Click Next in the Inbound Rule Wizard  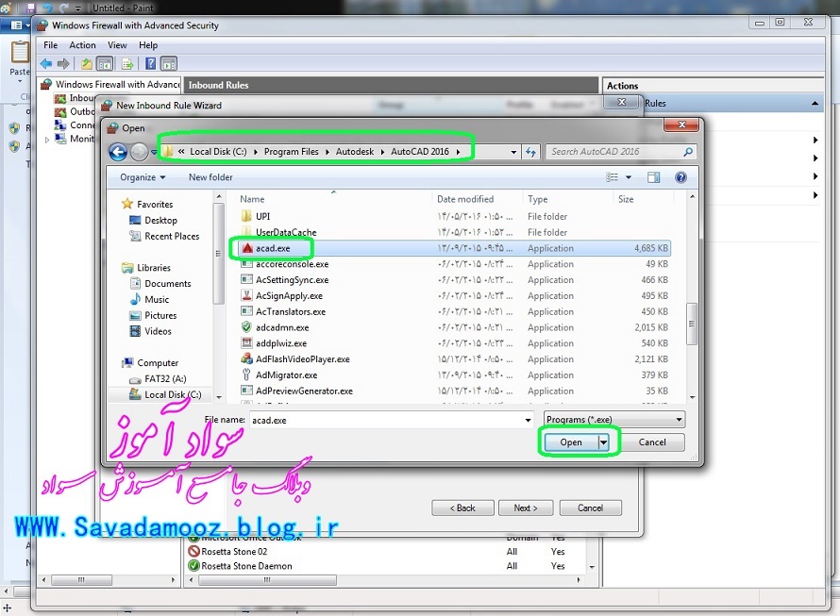point(526,508)
